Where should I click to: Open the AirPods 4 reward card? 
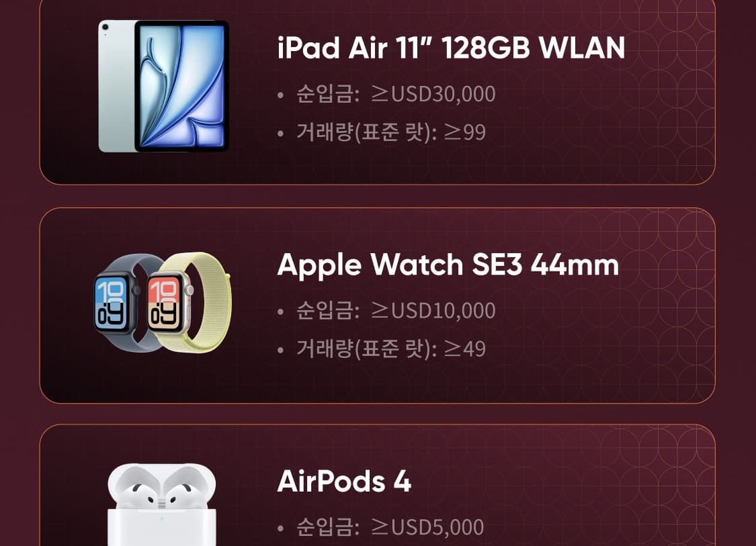(377, 485)
